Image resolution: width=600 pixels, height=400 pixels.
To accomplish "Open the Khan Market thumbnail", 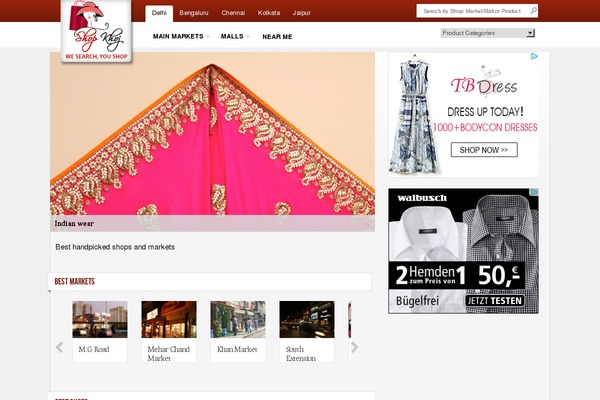I will point(238,320).
